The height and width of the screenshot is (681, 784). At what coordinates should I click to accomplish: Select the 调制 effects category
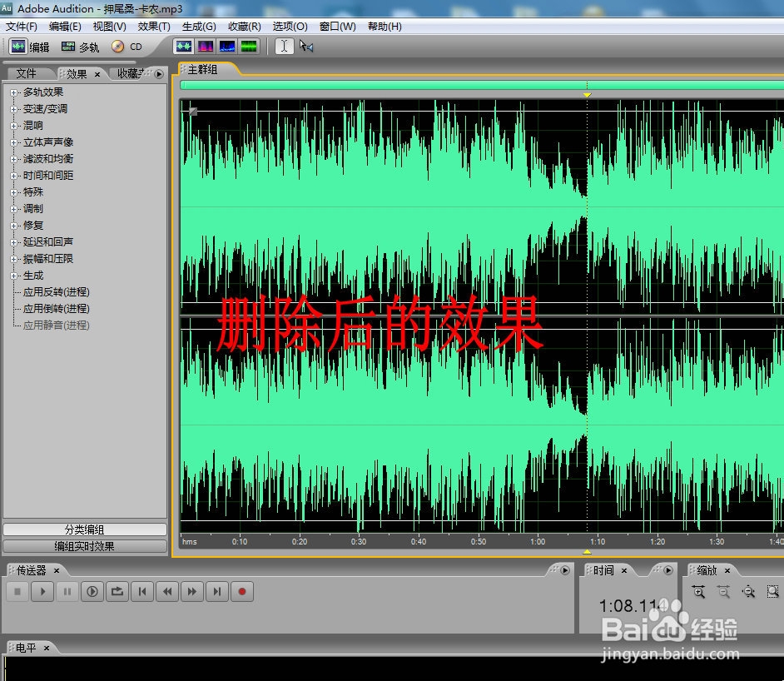(x=33, y=208)
